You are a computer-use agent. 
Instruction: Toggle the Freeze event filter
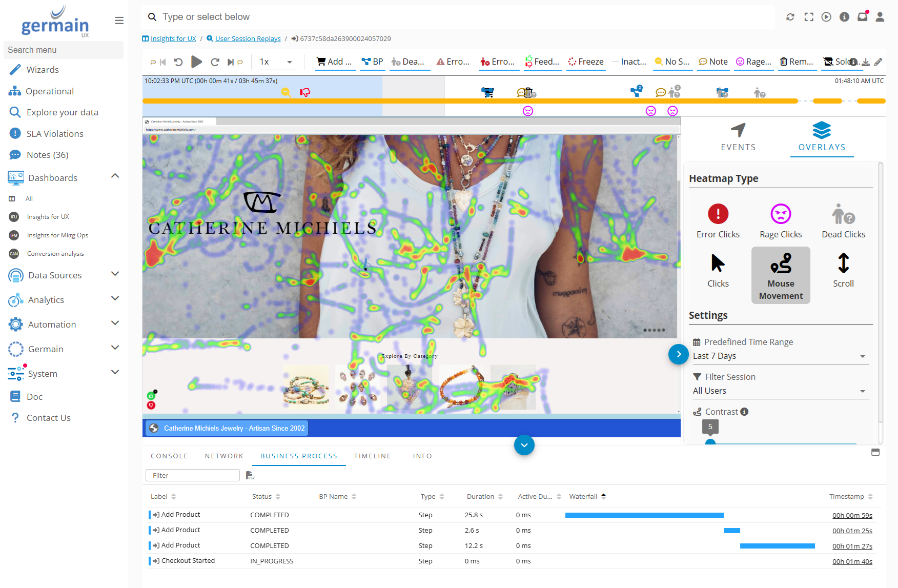click(585, 62)
